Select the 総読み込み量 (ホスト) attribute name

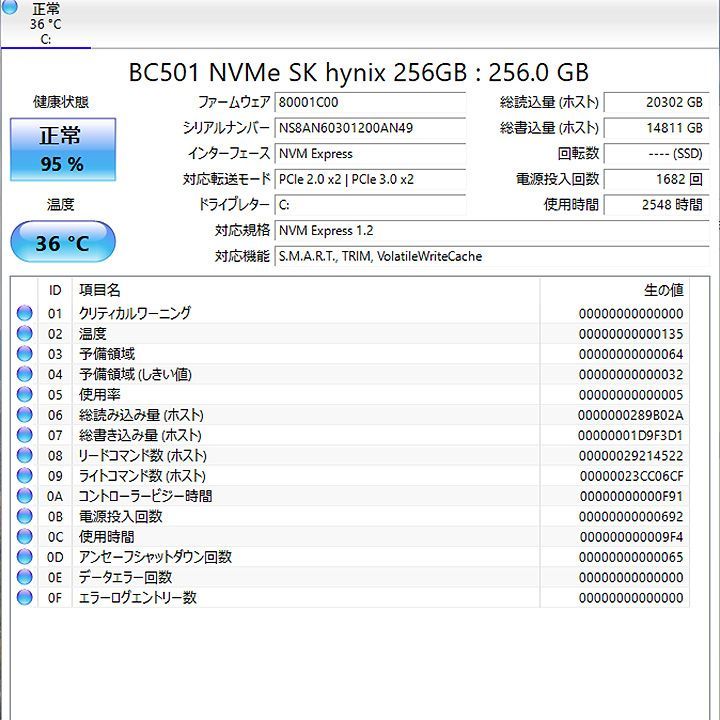141,415
